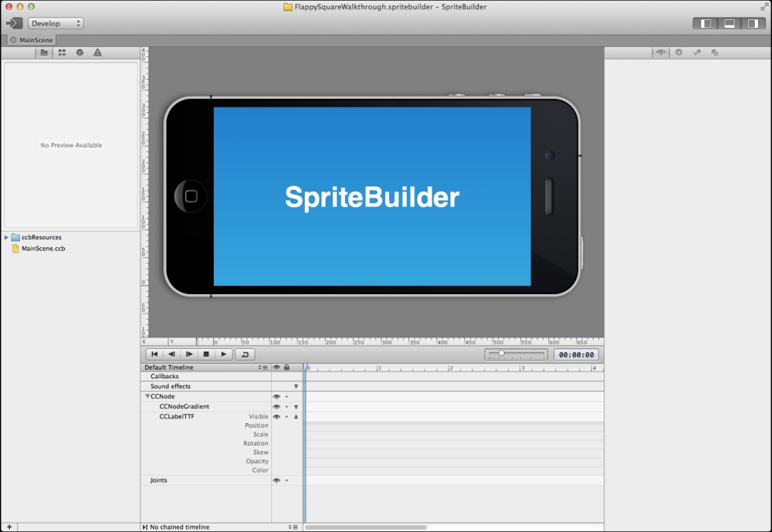Toggle loop playback button
This screenshot has height=532, width=772.
click(x=245, y=354)
